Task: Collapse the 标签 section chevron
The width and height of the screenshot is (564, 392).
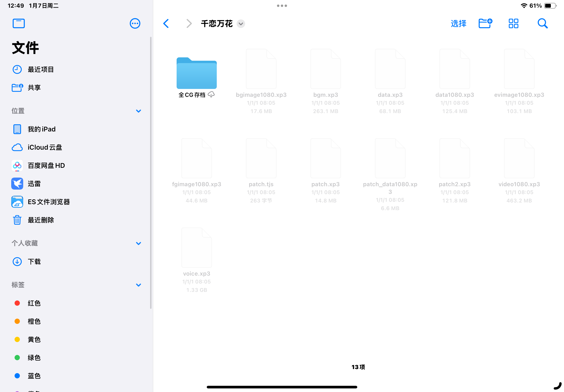Action: [138, 285]
